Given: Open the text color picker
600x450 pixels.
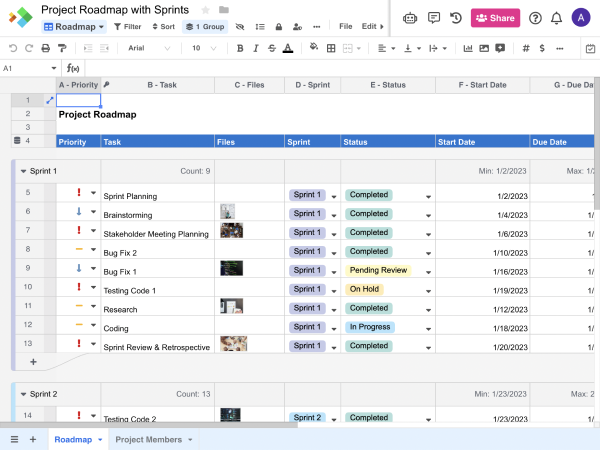Looking at the screenshot, I should pos(288,48).
